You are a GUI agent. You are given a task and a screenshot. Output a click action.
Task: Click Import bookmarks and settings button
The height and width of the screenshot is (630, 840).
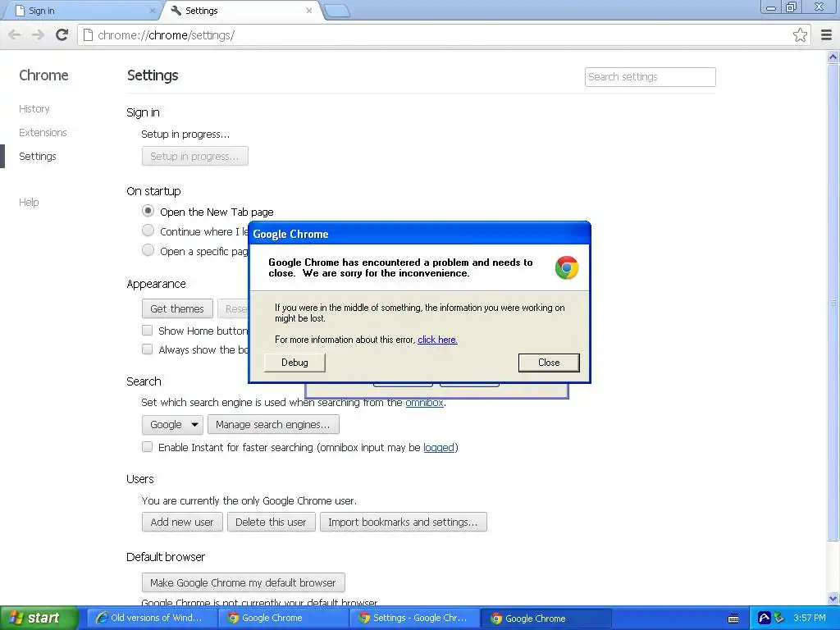tap(403, 522)
